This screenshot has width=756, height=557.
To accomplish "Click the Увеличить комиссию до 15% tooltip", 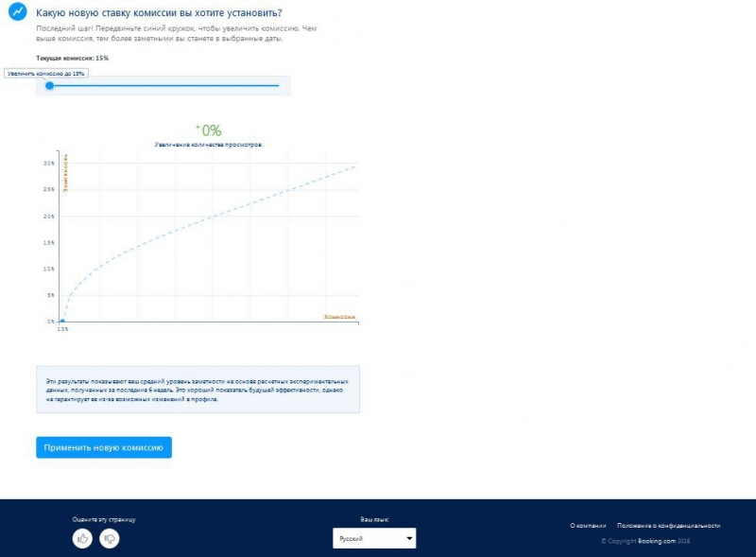I will click(46, 73).
